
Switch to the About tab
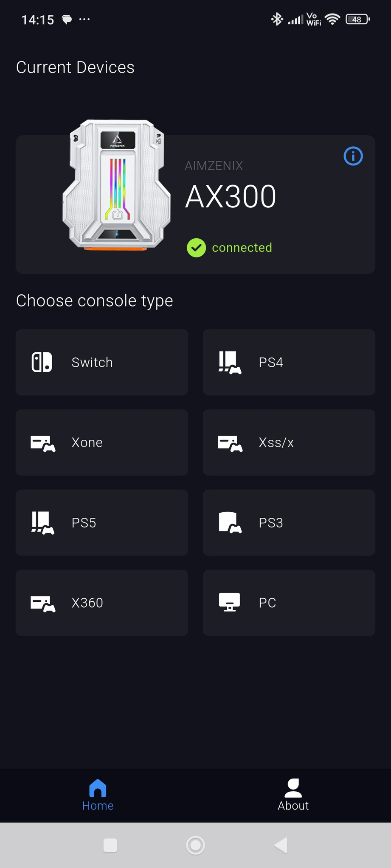click(293, 795)
